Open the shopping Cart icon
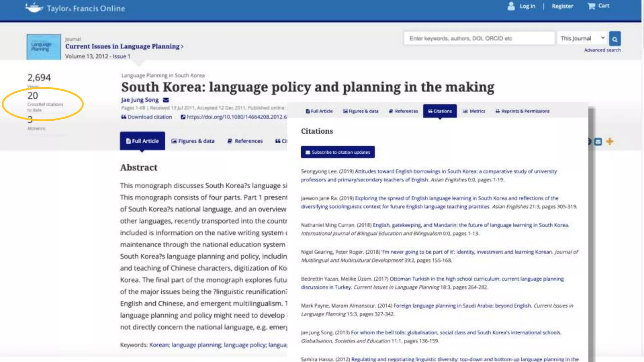 (591, 6)
